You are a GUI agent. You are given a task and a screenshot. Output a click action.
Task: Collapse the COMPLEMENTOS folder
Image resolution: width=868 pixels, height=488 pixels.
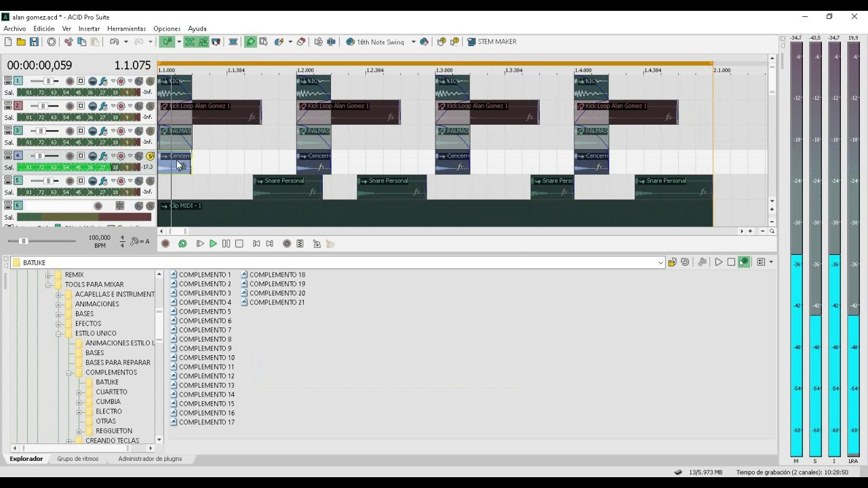[69, 373]
